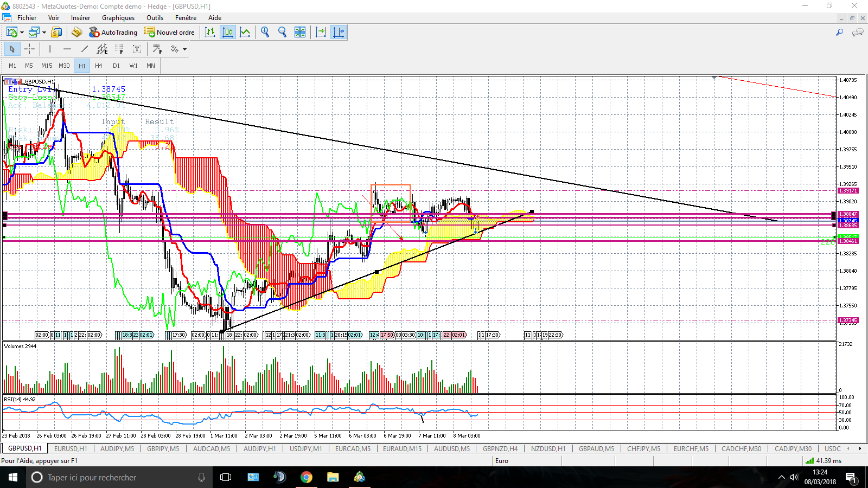The width and height of the screenshot is (868, 488).
Task: Switch to line chart icon
Action: coord(245,33)
